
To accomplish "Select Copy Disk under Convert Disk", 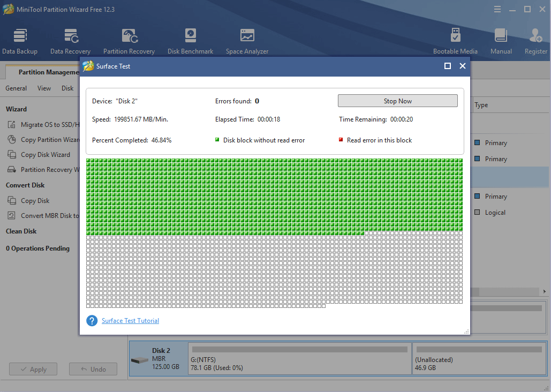I will 35,201.
